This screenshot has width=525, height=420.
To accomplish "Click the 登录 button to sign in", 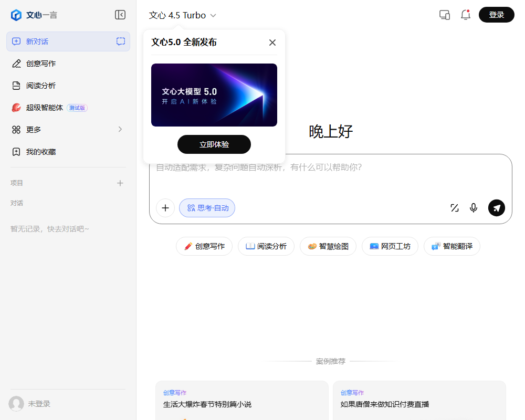I will [x=496, y=15].
